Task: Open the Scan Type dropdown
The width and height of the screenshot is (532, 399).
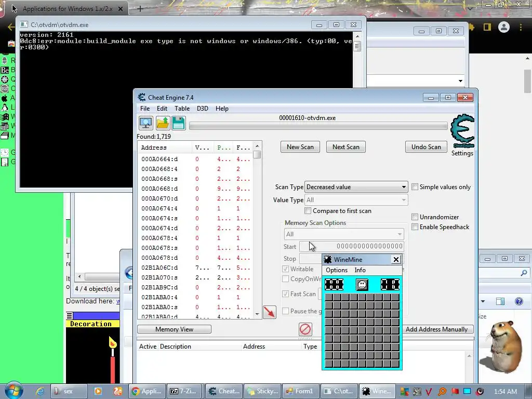Action: [356, 187]
